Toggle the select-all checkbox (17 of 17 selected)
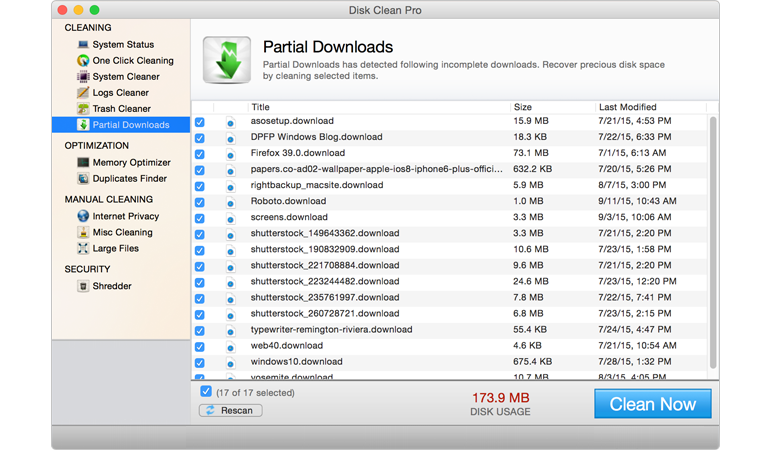The height and width of the screenshot is (450, 770). pyautogui.click(x=206, y=392)
